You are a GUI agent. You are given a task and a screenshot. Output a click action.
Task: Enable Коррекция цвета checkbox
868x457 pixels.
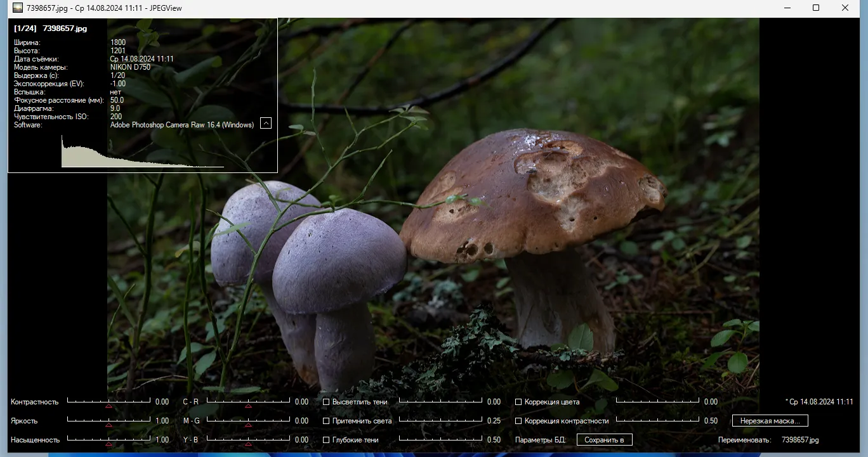pos(518,402)
